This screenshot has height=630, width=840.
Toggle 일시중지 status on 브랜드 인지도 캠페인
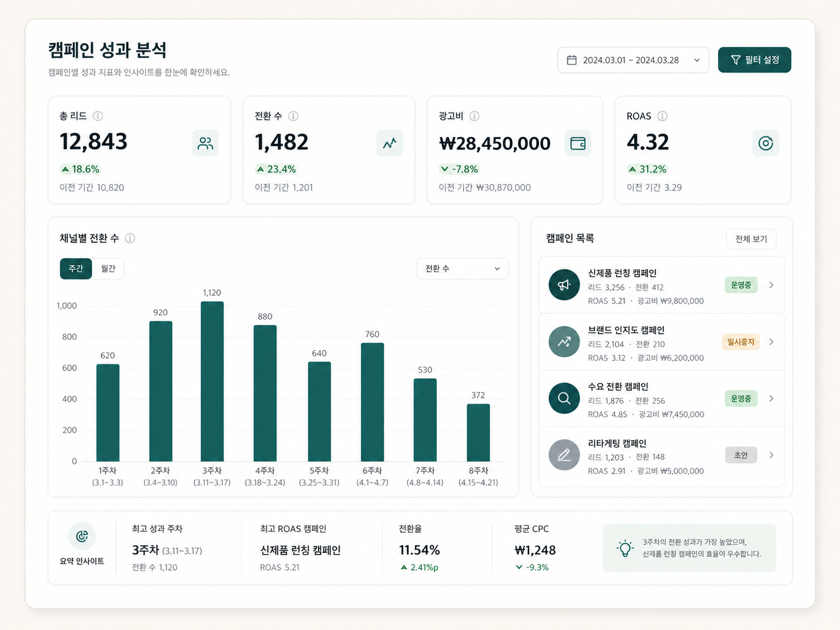[x=740, y=342]
